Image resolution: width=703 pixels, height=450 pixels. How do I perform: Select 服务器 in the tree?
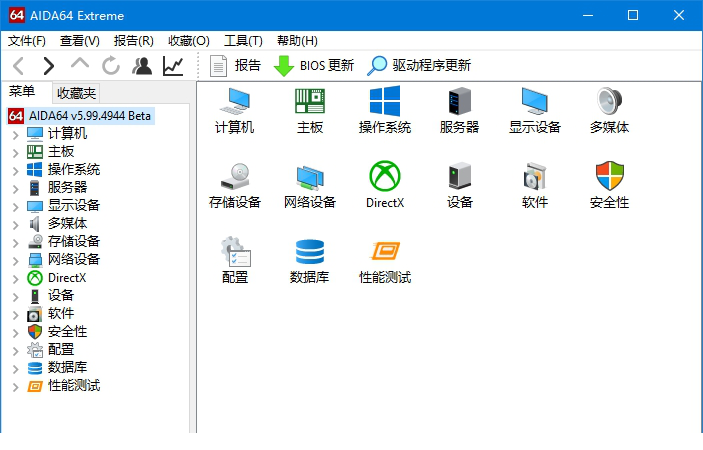[x=68, y=187]
